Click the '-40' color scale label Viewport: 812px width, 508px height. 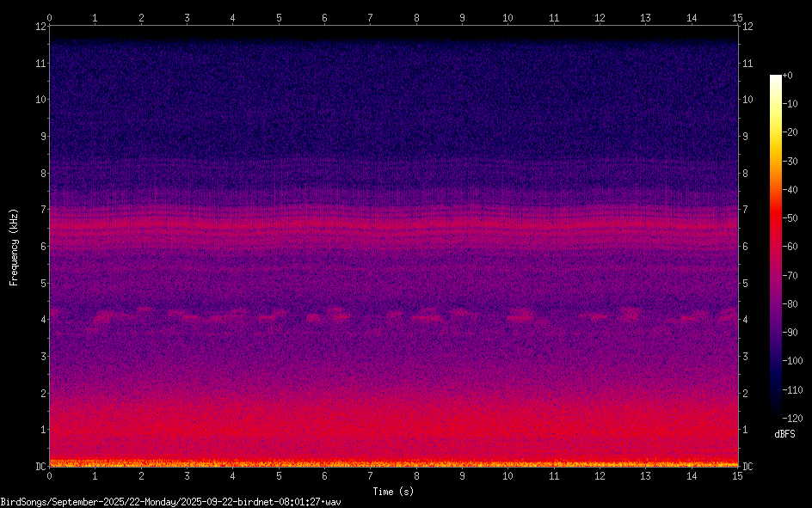[790, 190]
